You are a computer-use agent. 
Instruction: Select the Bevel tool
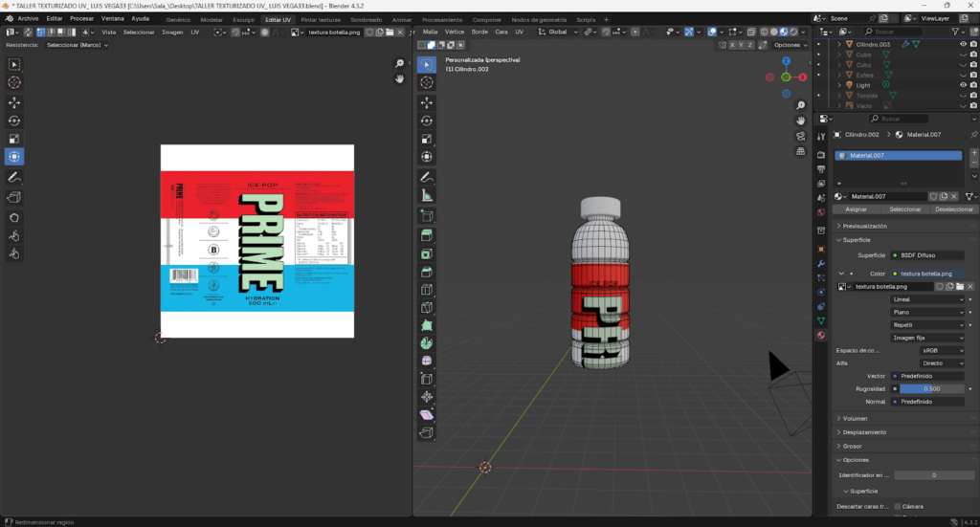(427, 272)
